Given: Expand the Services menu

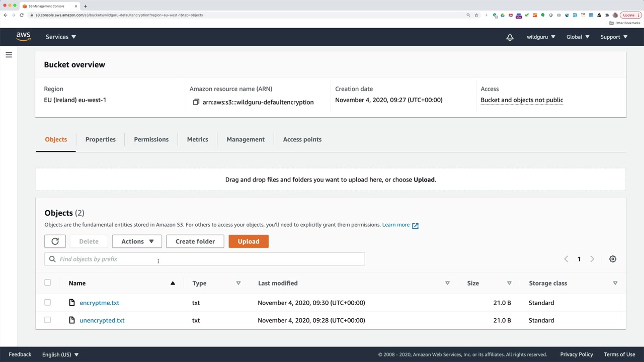Looking at the screenshot, I should 61,37.
